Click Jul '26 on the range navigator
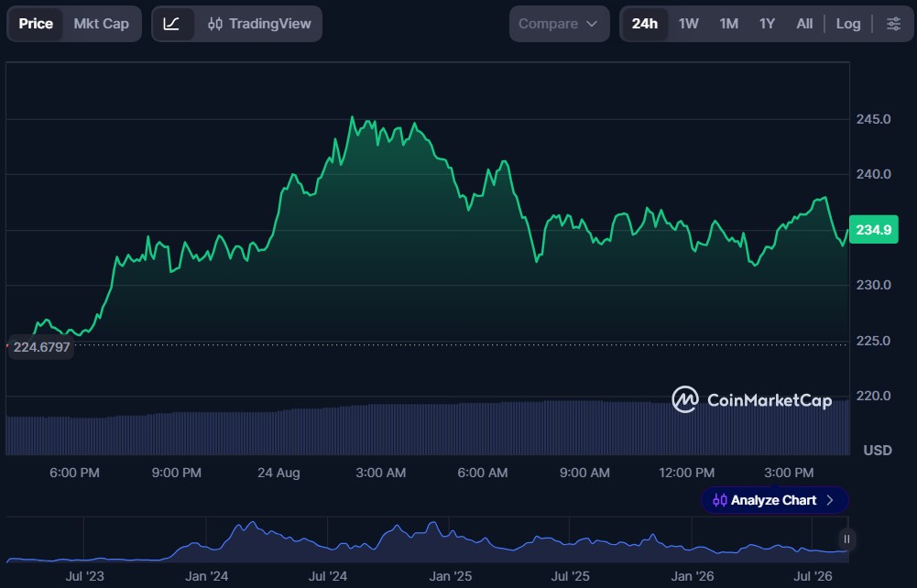 click(x=813, y=576)
